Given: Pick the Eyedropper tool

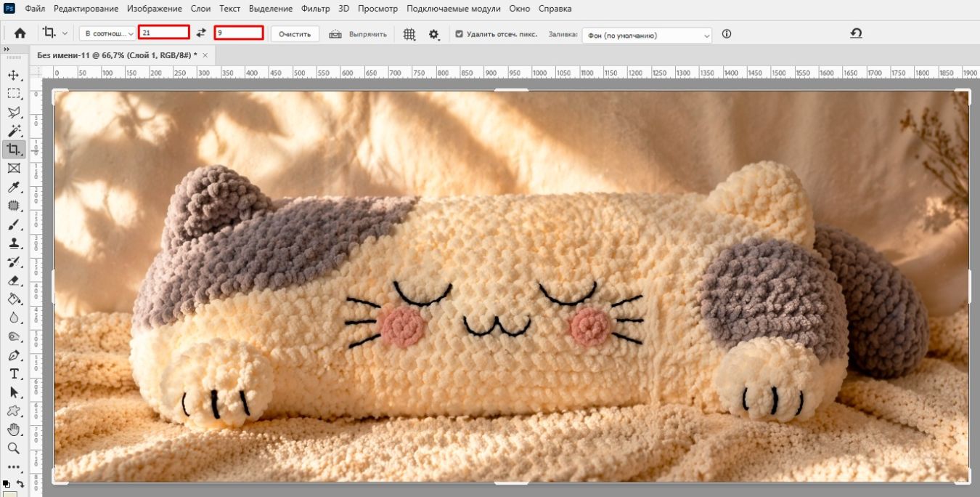Looking at the screenshot, I should click(x=14, y=187).
